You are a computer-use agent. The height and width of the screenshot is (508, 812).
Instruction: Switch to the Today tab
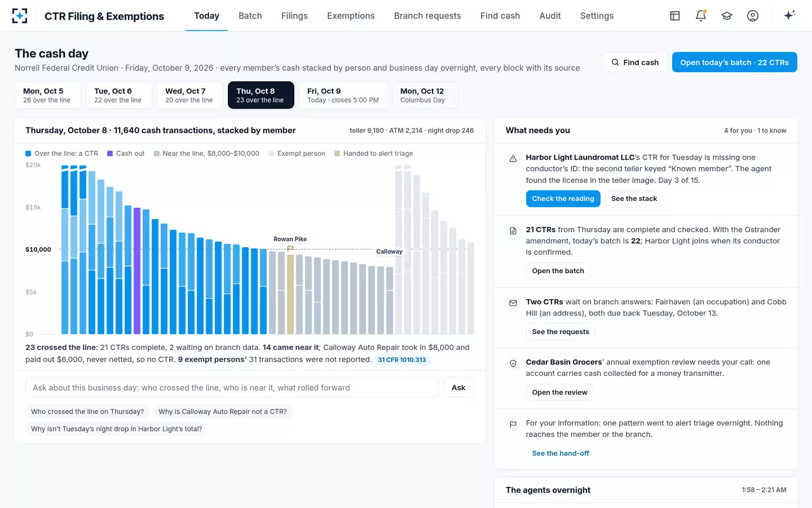tap(206, 16)
